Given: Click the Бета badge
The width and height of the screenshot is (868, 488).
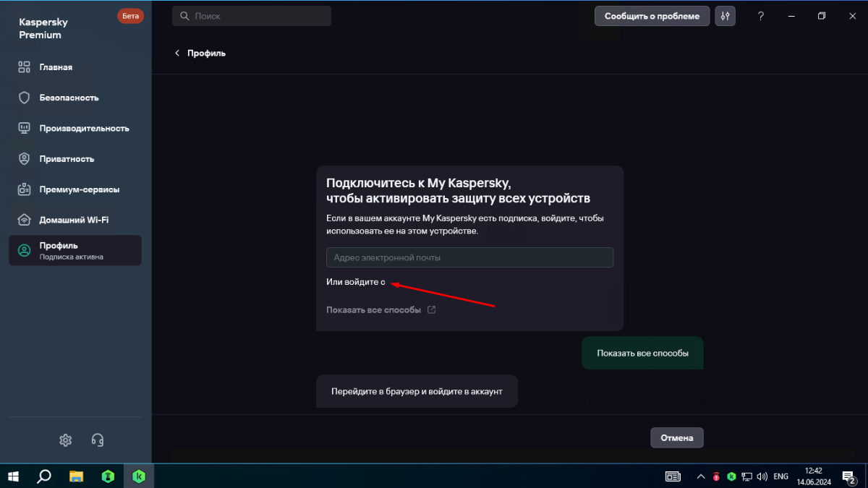Looking at the screenshot, I should (x=130, y=16).
